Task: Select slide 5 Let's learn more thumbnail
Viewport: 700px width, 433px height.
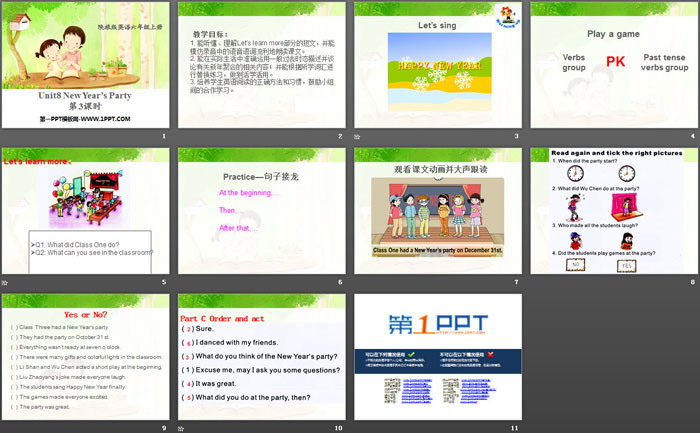Action: (x=85, y=211)
